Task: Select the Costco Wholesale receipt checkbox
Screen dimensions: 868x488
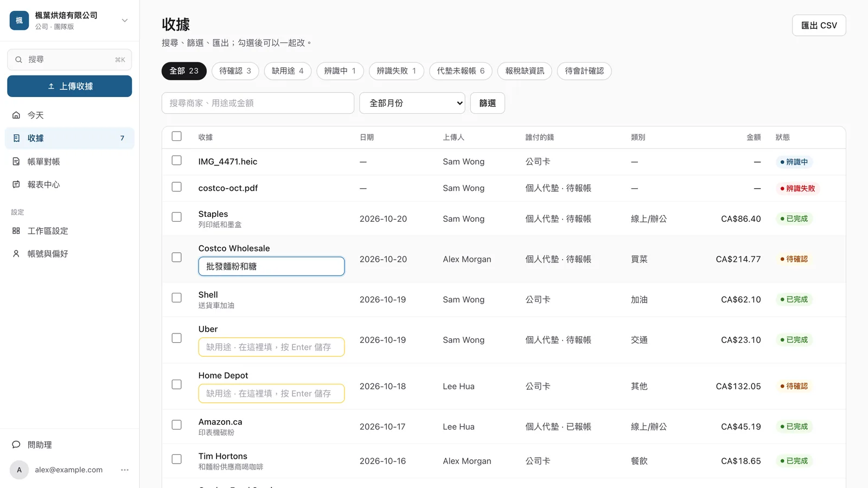Action: click(177, 258)
